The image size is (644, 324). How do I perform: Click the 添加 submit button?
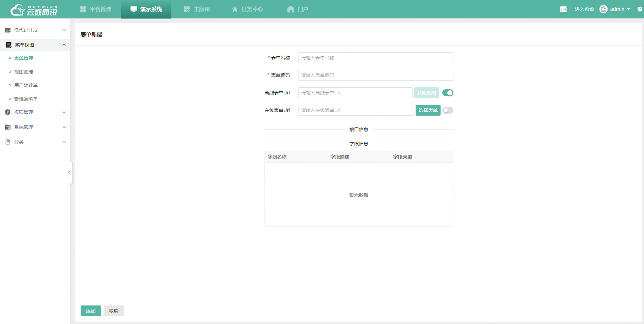click(x=90, y=311)
